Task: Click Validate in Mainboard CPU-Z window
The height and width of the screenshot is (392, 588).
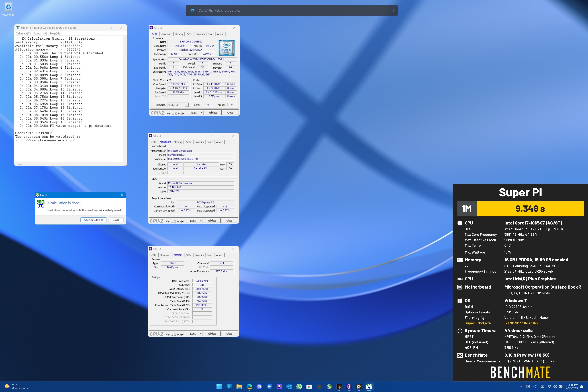Action: pyautogui.click(x=212, y=221)
